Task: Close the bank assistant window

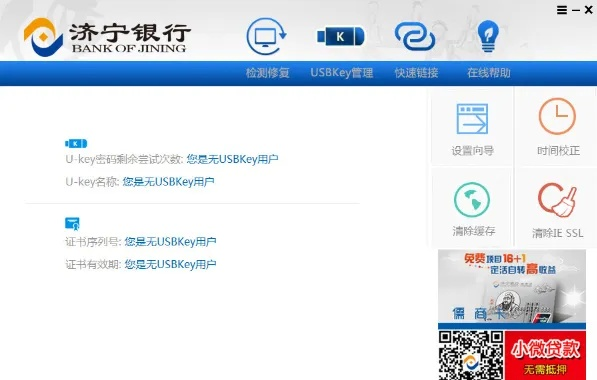Action: 589,10
